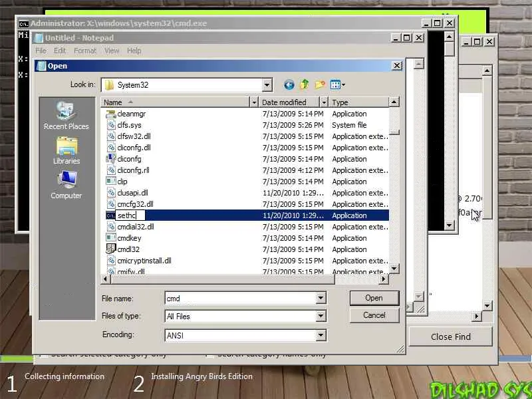
Task: Select the cmdkey application icon
Action: coord(110,238)
